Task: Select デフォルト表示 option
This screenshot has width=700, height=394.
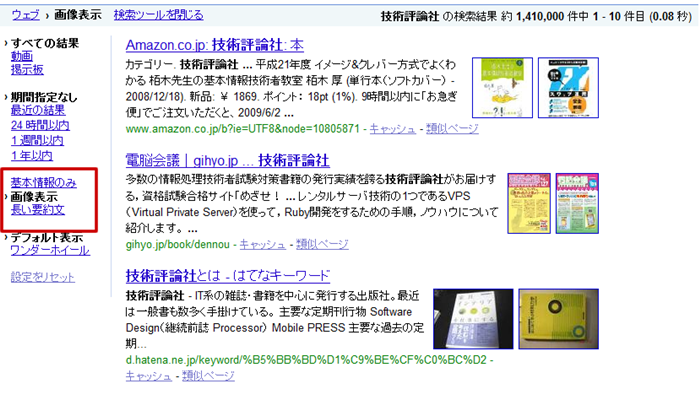Action: coord(47,237)
